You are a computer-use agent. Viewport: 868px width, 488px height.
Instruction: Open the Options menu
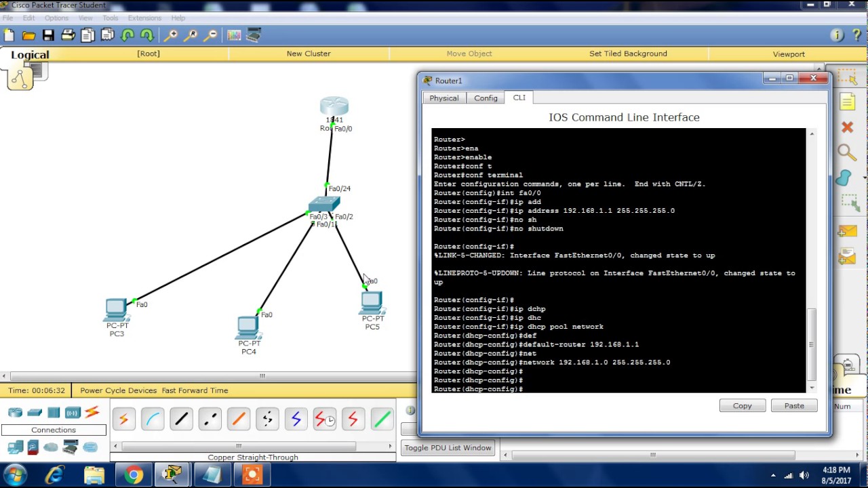click(56, 18)
